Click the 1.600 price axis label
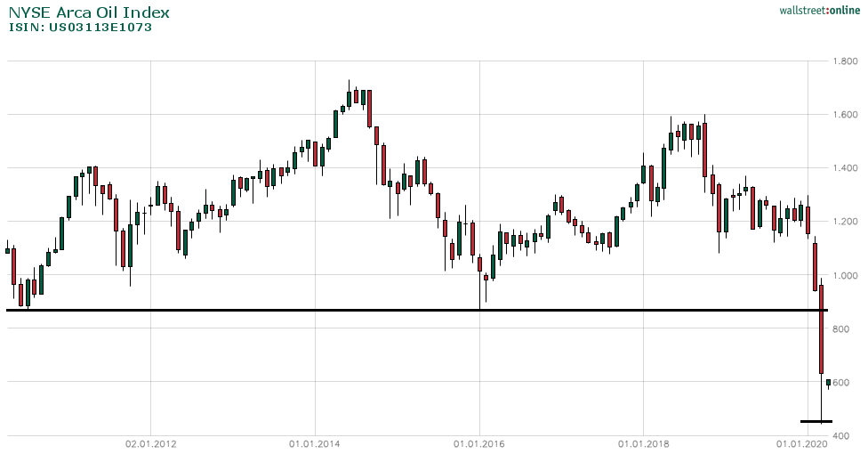Image resolution: width=868 pixels, height=454 pixels. [x=845, y=115]
